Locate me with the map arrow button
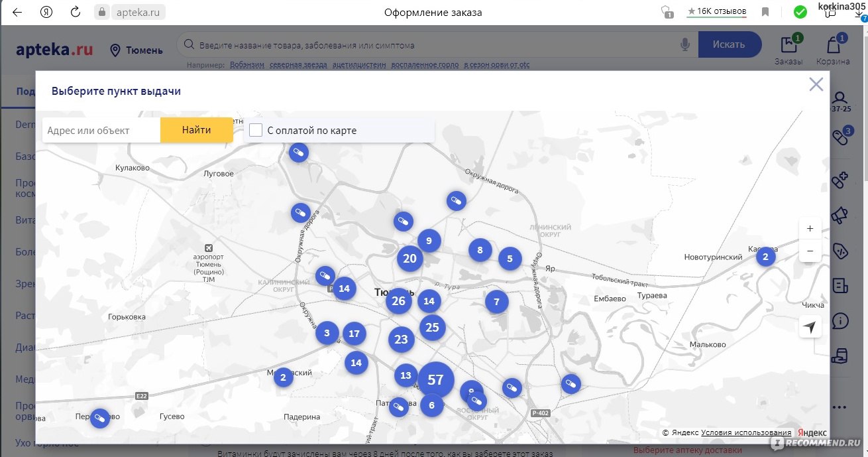Viewport: 868px width, 457px height. (x=810, y=326)
